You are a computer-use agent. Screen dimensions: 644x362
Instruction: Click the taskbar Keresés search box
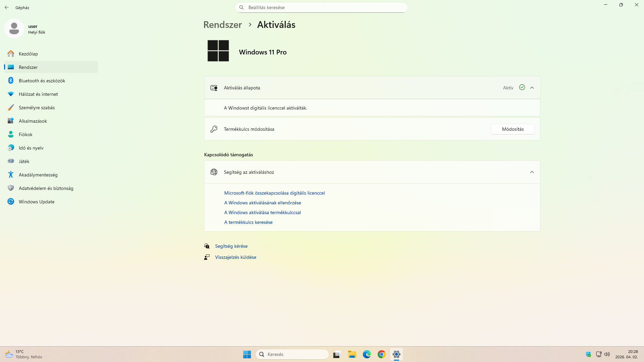[x=292, y=354]
